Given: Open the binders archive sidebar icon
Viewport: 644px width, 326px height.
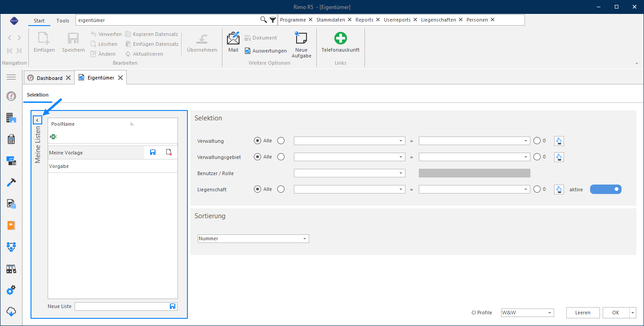Looking at the screenshot, I should tap(11, 269).
